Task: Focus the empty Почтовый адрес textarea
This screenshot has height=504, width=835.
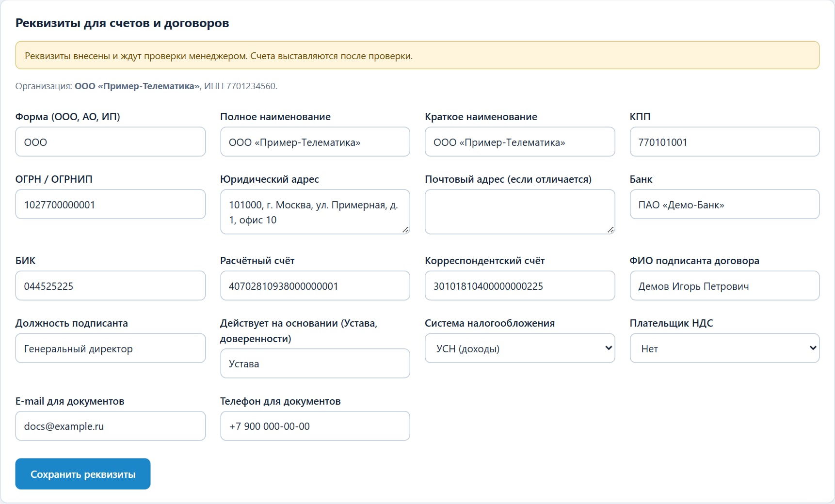Action: click(x=520, y=212)
